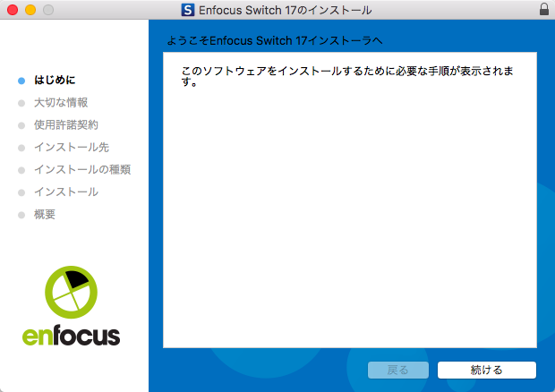Click the ようこそEnfocus Switch 17 heading
The width and height of the screenshot is (555, 392).
pyautogui.click(x=274, y=40)
